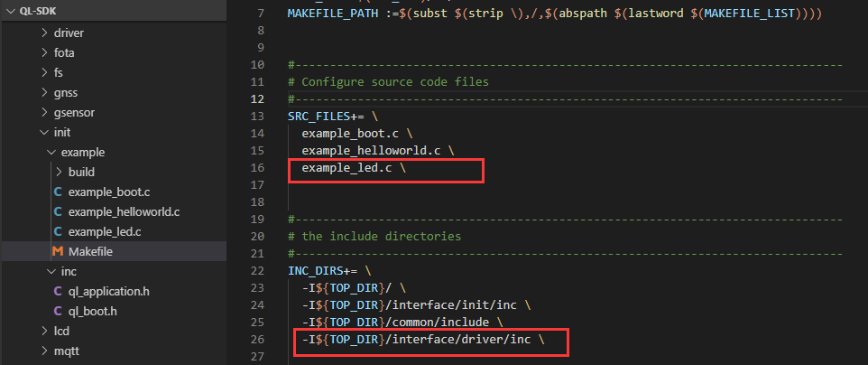Collapse the QL-SDK root folder

click(11, 13)
